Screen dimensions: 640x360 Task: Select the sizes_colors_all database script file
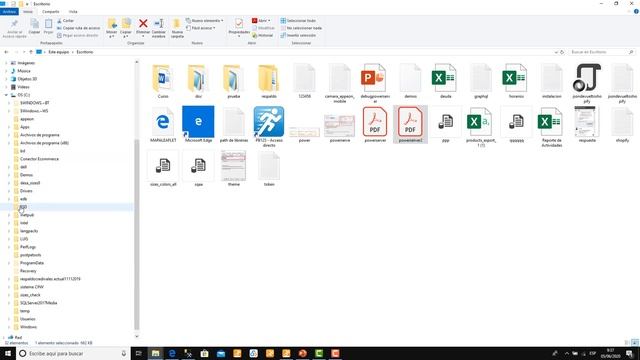point(163,166)
